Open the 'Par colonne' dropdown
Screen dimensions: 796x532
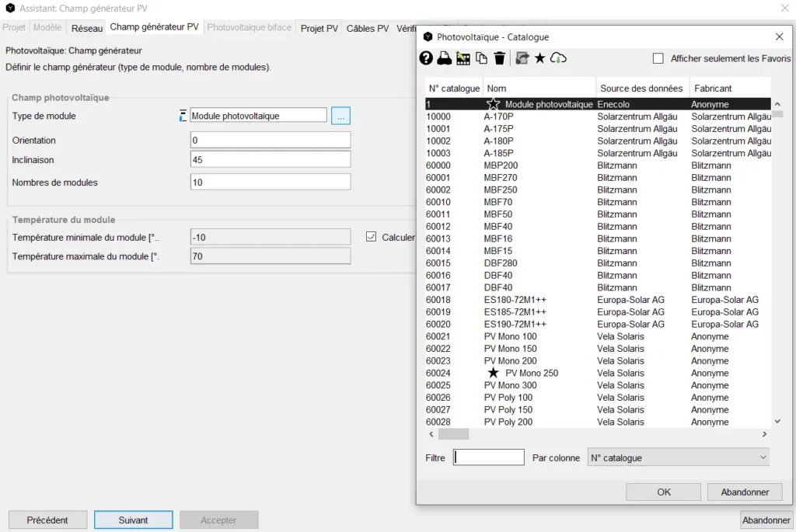tap(678, 457)
